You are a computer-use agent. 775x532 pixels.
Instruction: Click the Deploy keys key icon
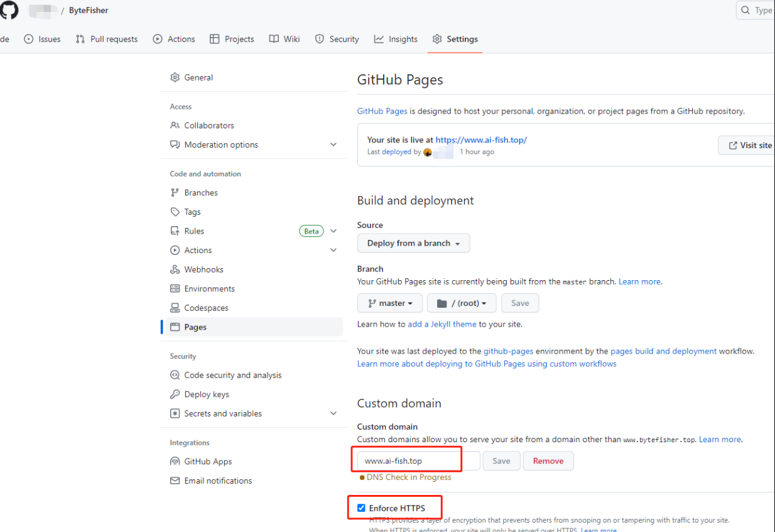tap(175, 394)
